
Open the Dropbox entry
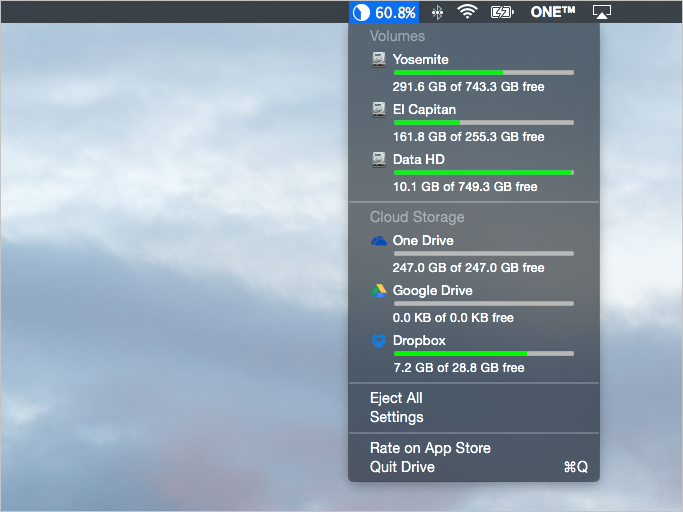point(419,341)
